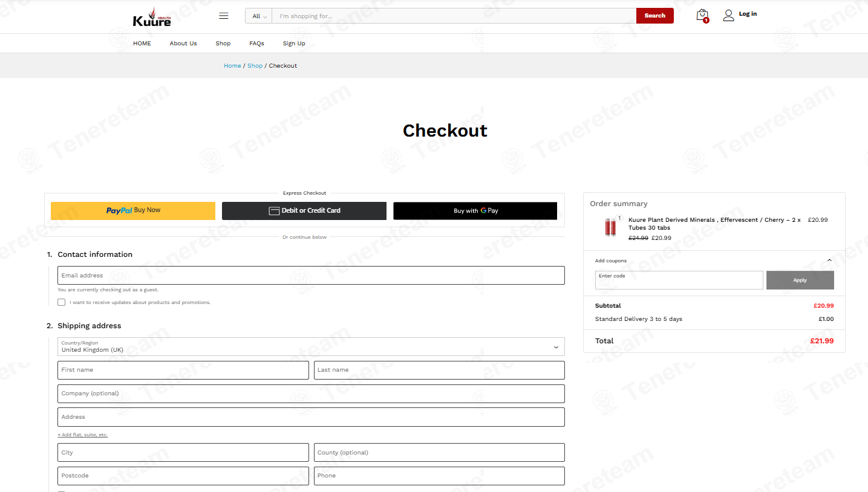Open the All categories dropdown in search
This screenshot has height=492, width=868.
point(259,16)
